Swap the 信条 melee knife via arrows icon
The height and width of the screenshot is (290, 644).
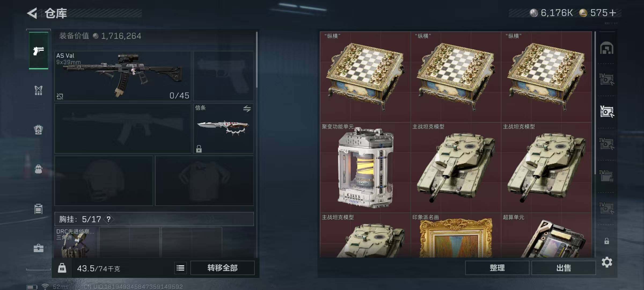[x=247, y=108]
